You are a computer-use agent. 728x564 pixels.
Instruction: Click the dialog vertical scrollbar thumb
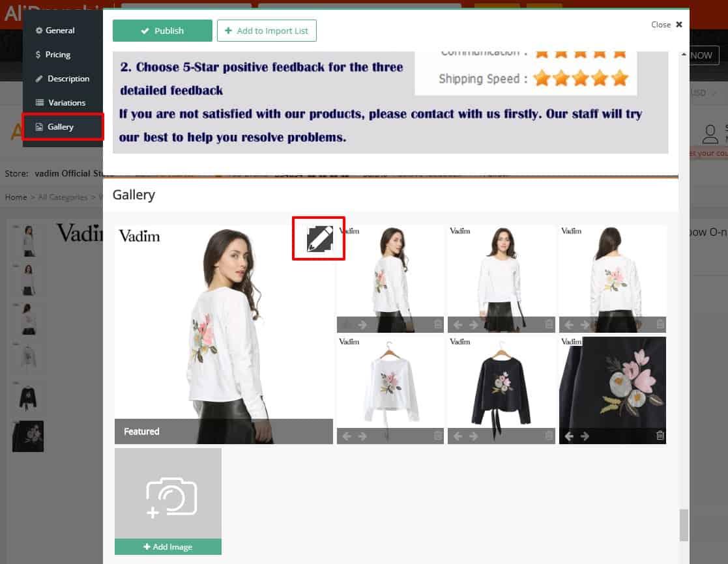pos(684,525)
